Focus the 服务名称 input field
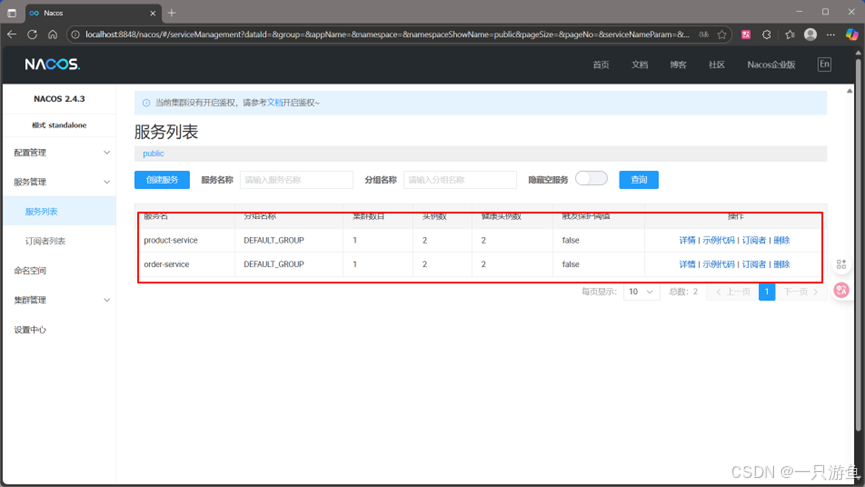 point(296,180)
